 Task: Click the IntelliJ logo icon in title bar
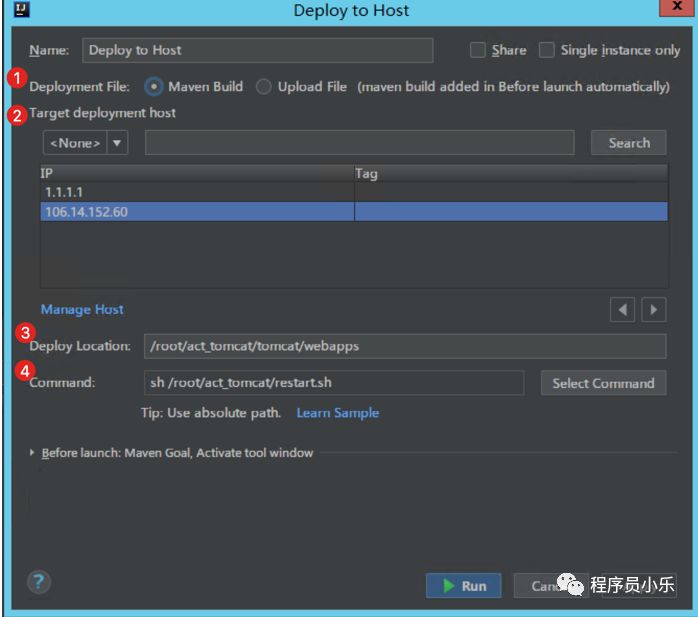coord(21,8)
